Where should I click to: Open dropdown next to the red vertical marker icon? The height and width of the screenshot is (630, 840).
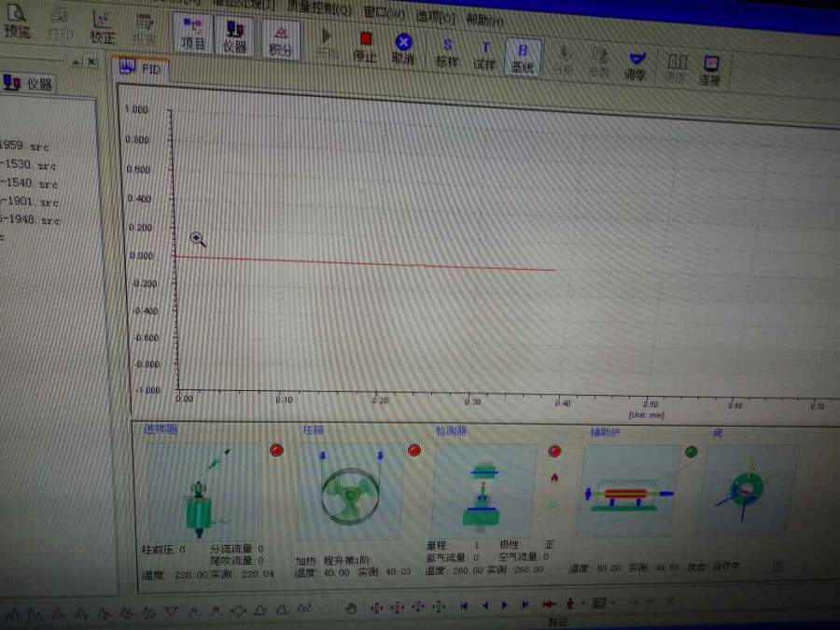(x=583, y=603)
